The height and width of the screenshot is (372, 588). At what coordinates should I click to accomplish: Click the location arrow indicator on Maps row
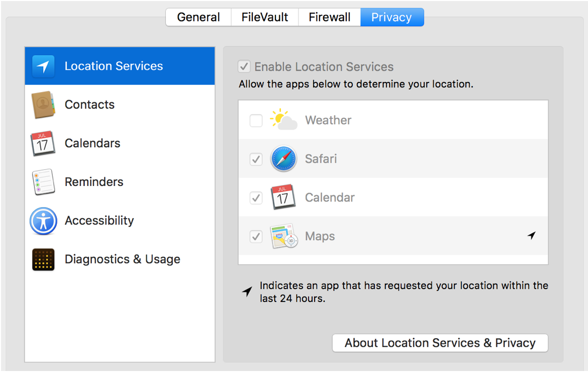[531, 235]
